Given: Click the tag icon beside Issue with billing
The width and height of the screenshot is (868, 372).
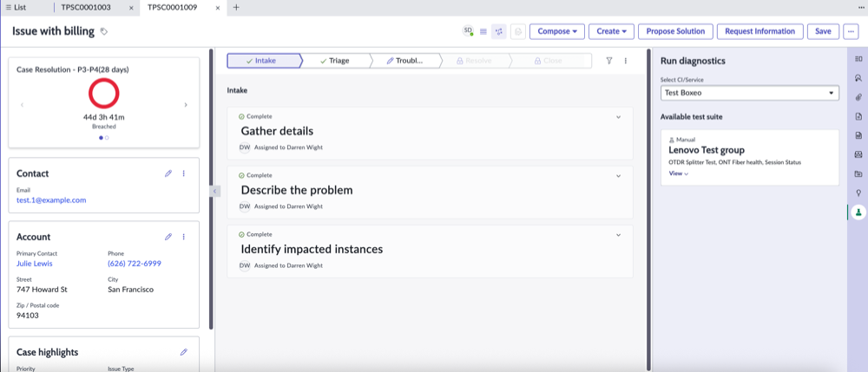Looking at the screenshot, I should click(104, 32).
